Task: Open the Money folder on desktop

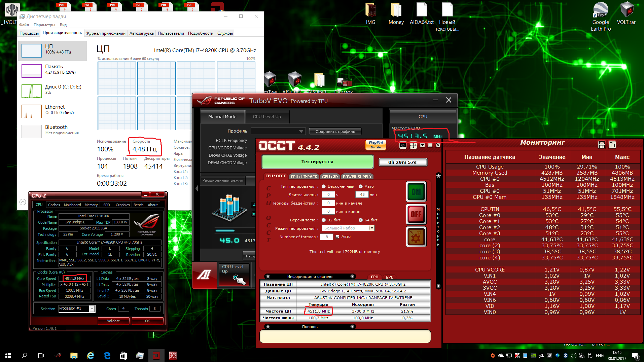Action: [396, 14]
